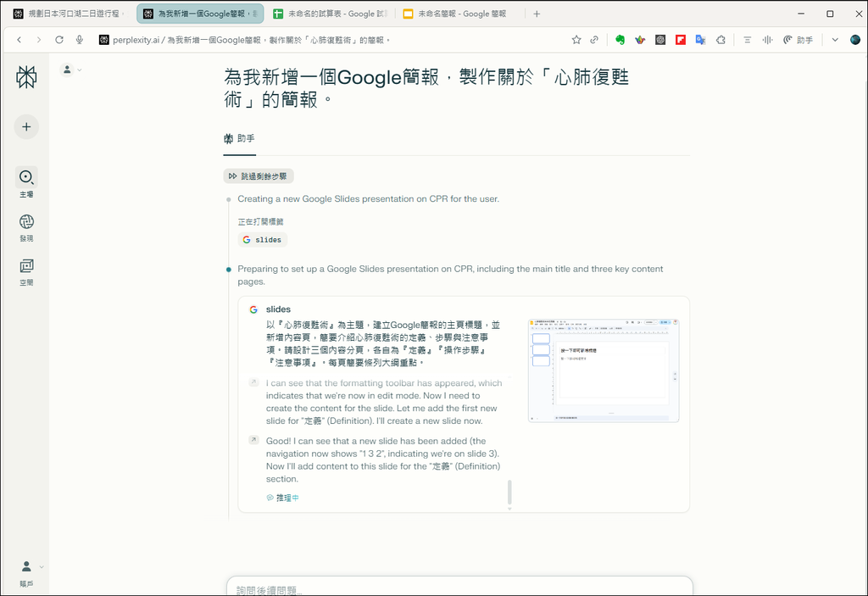Open the 助手 assistant button in toolbar
Screen dimensions: 868x596
(798, 40)
